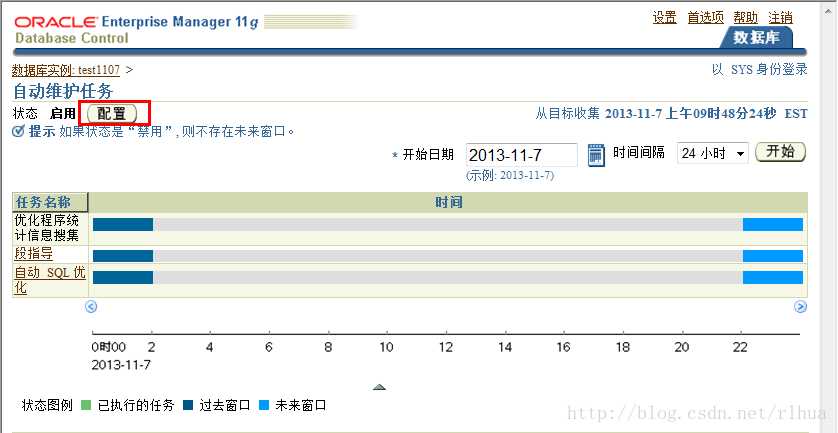Click the 22 hour timeline axis label
This screenshot has height=433, width=838.
point(741,347)
